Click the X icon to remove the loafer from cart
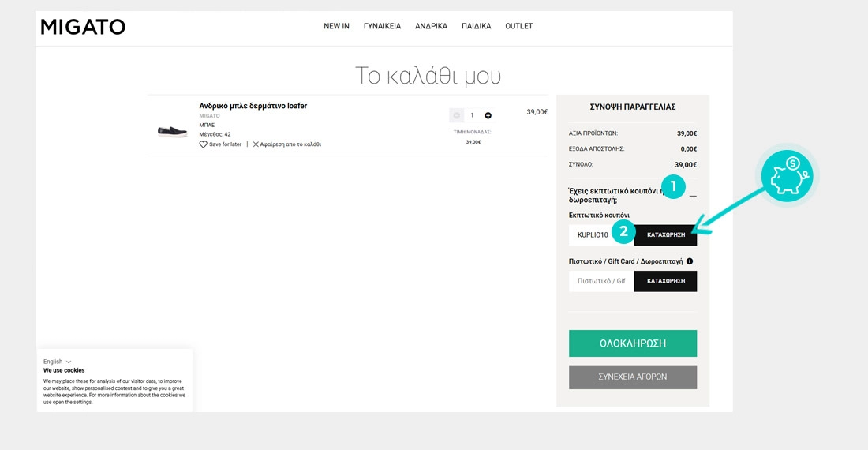The width and height of the screenshot is (868, 450). [256, 144]
